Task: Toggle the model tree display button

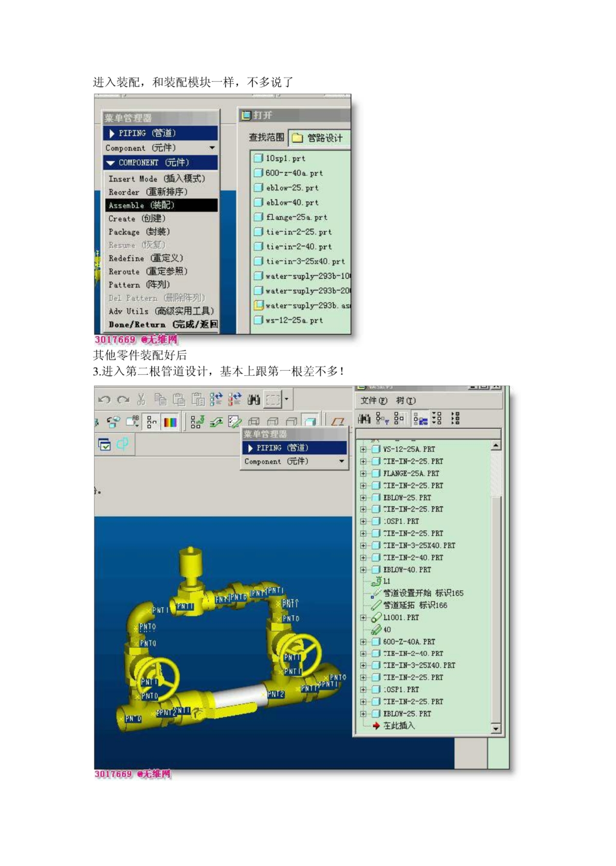Action: pos(151,423)
